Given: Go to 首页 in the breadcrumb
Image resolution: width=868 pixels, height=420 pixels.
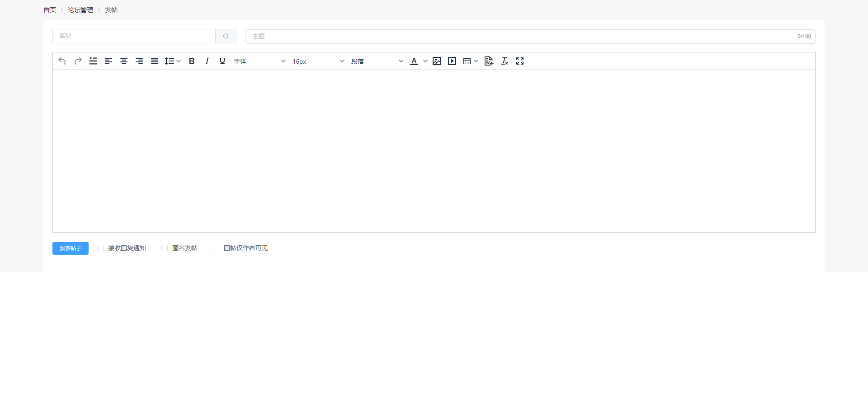Looking at the screenshot, I should [x=50, y=10].
